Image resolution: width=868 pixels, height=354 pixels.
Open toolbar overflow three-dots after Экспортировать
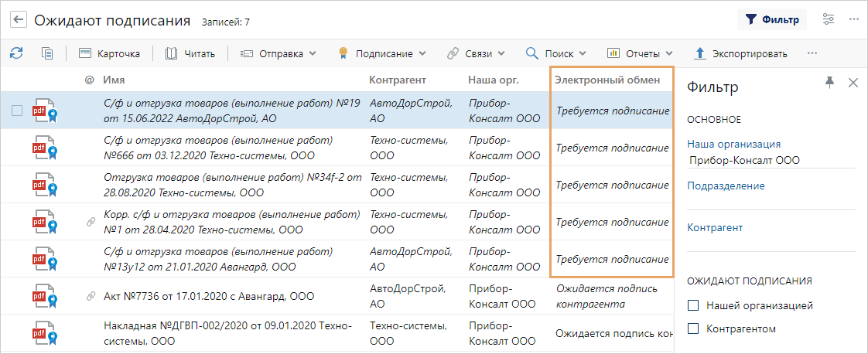pyautogui.click(x=812, y=53)
